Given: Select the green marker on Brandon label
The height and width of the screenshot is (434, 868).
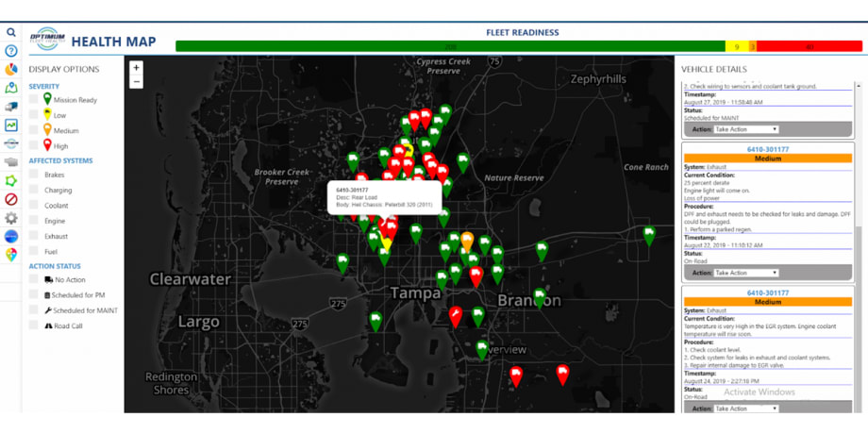Looking at the screenshot, I should pos(539,298).
